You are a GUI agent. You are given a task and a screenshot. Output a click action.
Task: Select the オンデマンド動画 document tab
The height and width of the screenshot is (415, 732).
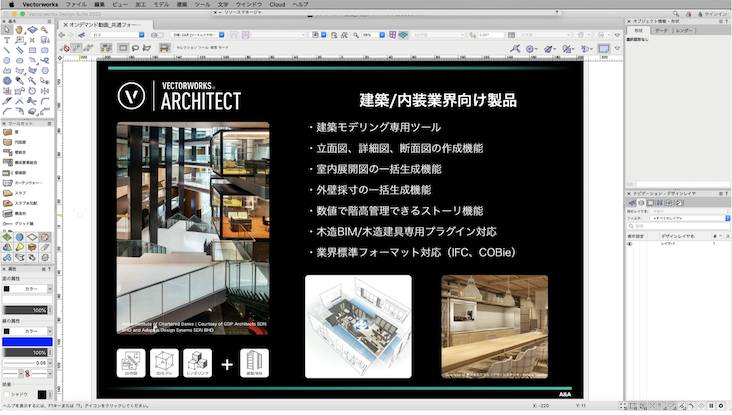point(106,25)
